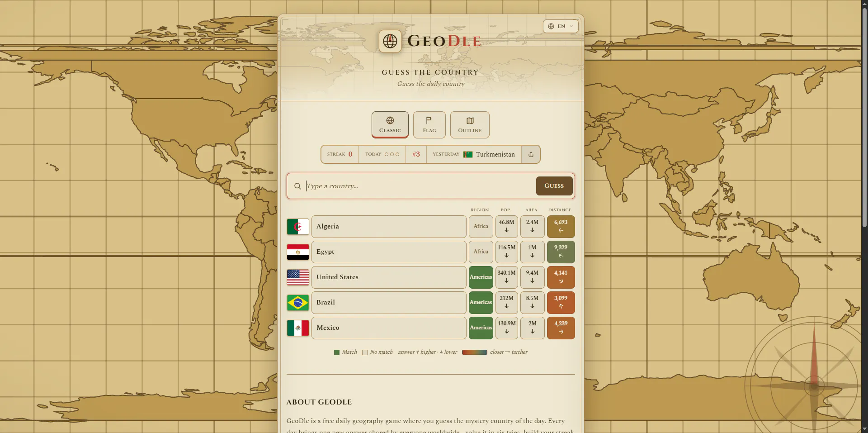The width and height of the screenshot is (868, 433).
Task: Click the Mexico flag thumbnail
Action: (x=298, y=328)
